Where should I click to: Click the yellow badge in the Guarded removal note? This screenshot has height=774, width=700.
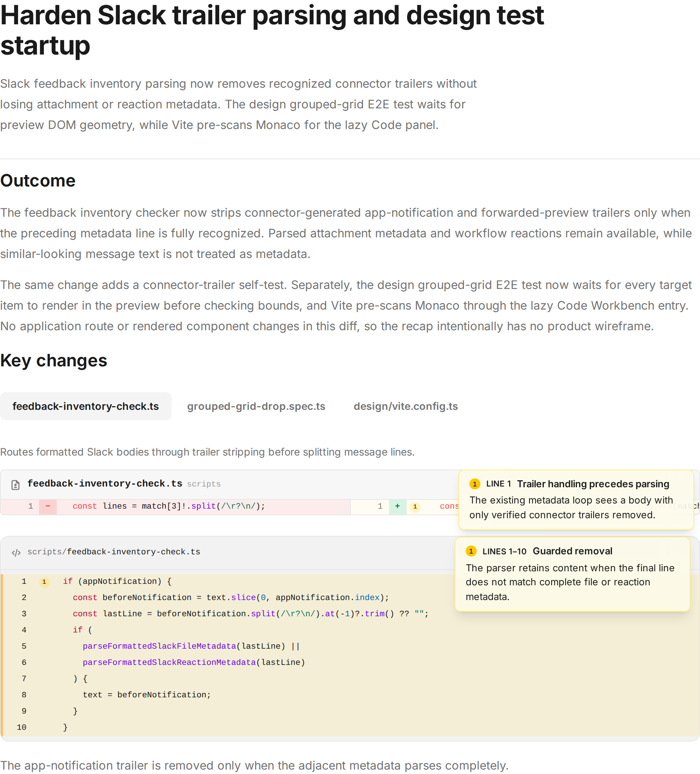click(471, 551)
